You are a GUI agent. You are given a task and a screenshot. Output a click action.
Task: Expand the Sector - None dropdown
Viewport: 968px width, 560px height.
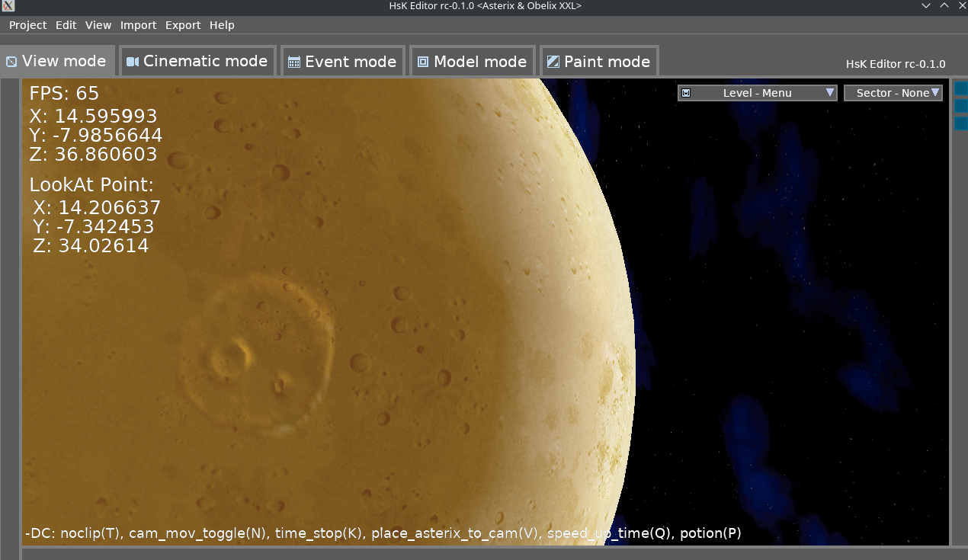point(893,93)
